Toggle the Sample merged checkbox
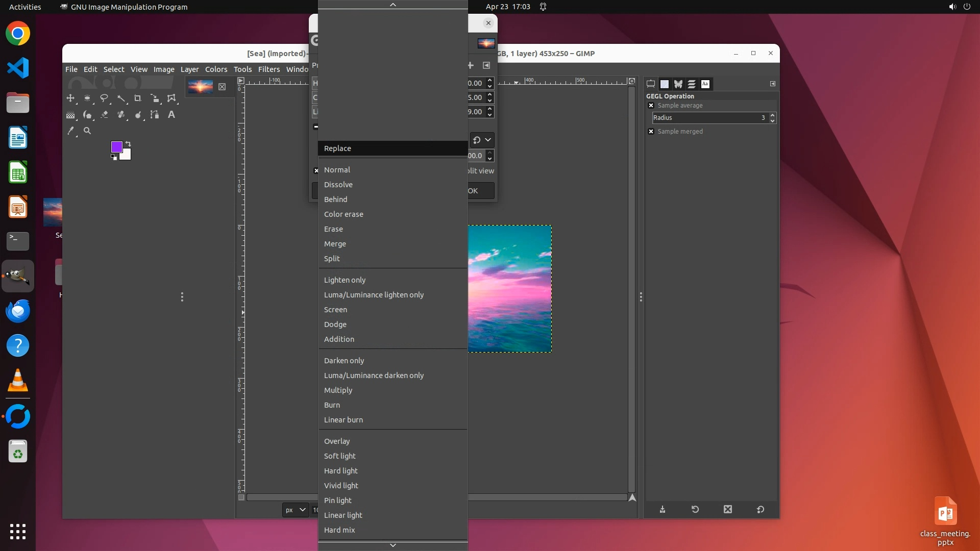Screen dimensions: 980x551 click(x=651, y=132)
